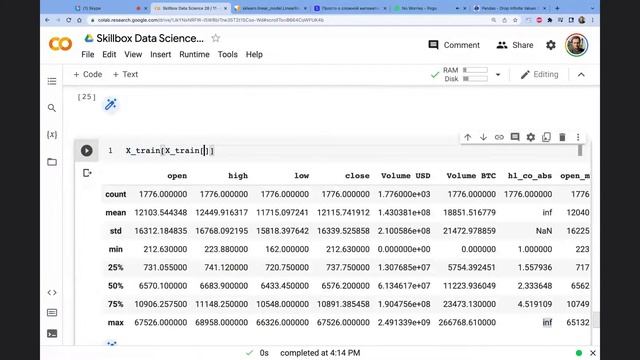Open browser three-dot menu
Image resolution: width=640 pixels, height=360 pixels.
593,20
